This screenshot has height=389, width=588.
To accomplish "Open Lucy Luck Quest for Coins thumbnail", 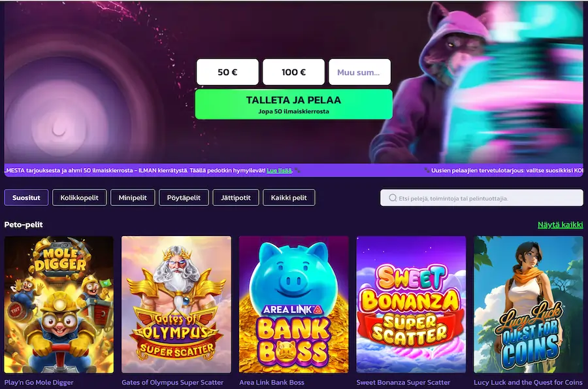I will [529, 305].
